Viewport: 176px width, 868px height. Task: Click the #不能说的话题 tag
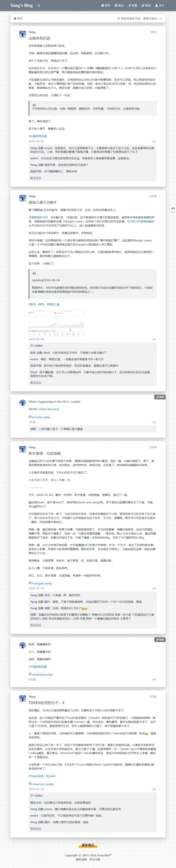[x=38, y=667]
